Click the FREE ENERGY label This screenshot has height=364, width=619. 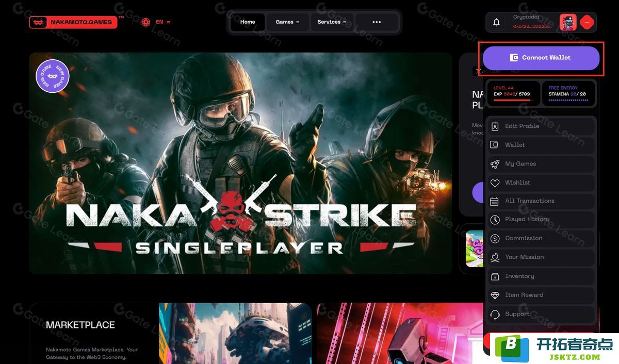click(563, 88)
